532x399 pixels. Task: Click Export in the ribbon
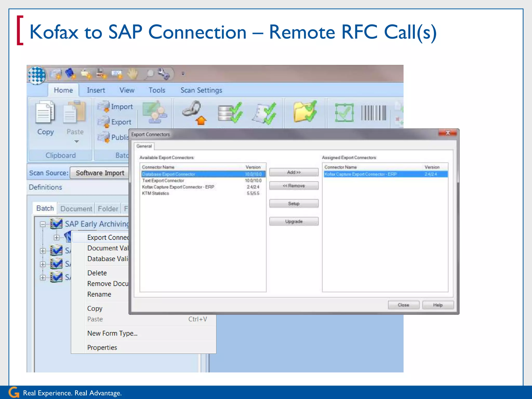click(115, 122)
